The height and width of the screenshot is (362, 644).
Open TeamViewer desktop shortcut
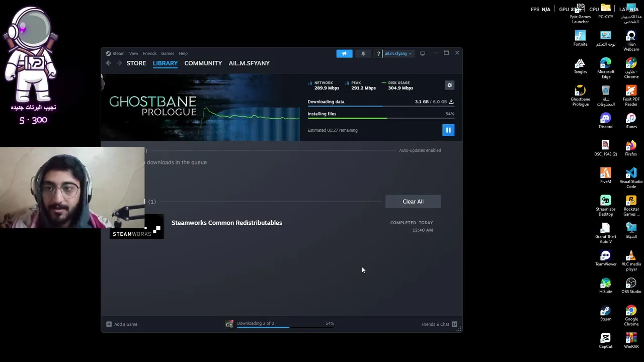(606, 258)
